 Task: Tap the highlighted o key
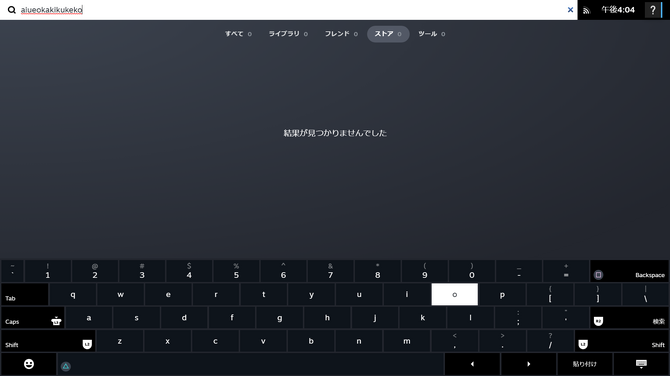pos(455,294)
